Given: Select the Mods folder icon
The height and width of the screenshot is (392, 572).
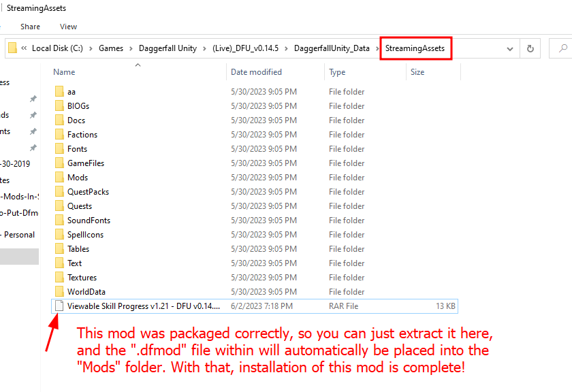Looking at the screenshot, I should click(59, 177).
